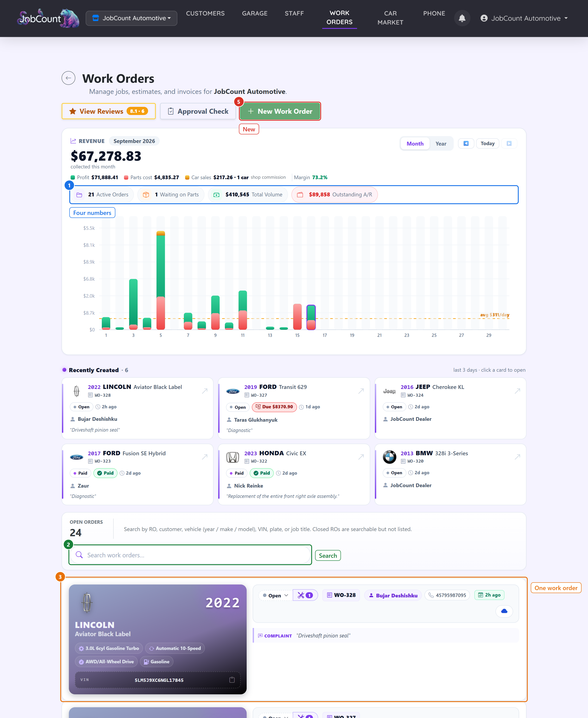Jump the revenue chart to Today
This screenshot has width=588, height=718.
487,143
